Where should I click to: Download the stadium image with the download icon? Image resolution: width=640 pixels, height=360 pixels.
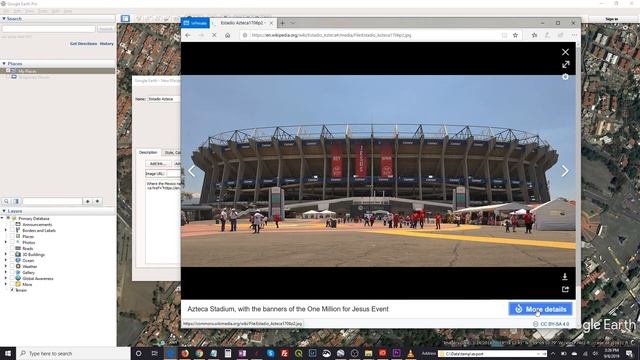565,277
